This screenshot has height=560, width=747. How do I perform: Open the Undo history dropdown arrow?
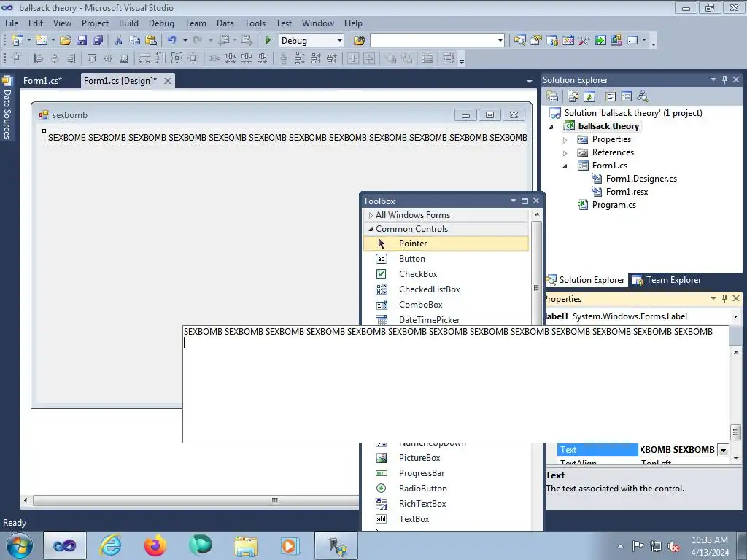185,41
